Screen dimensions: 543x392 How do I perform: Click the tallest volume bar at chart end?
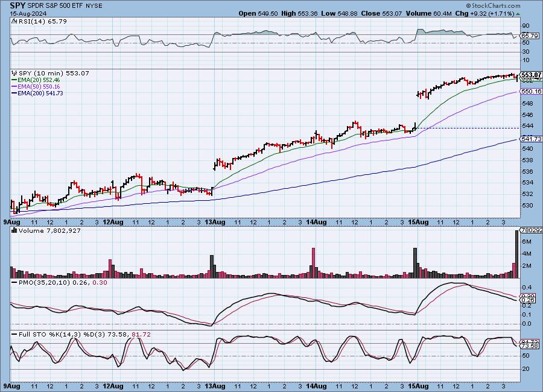pyautogui.click(x=517, y=254)
